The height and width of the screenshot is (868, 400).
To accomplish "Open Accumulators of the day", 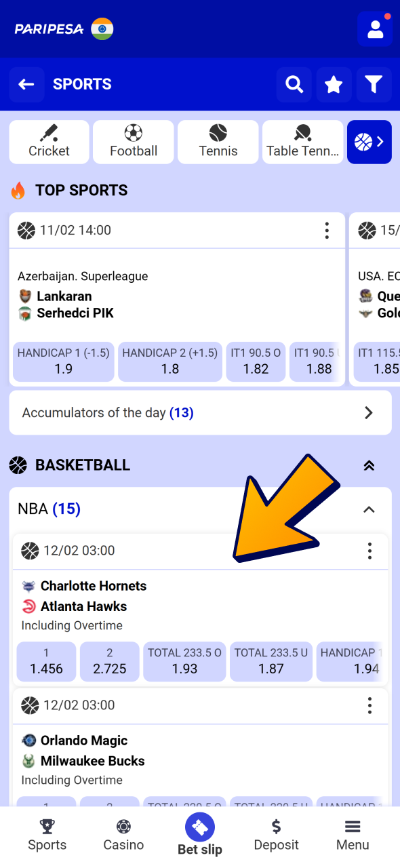I will (x=200, y=412).
